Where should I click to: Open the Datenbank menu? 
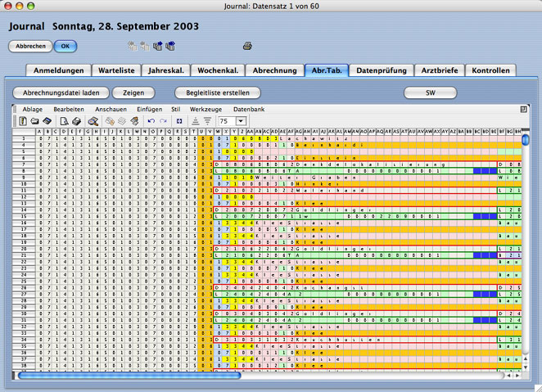tap(249, 109)
